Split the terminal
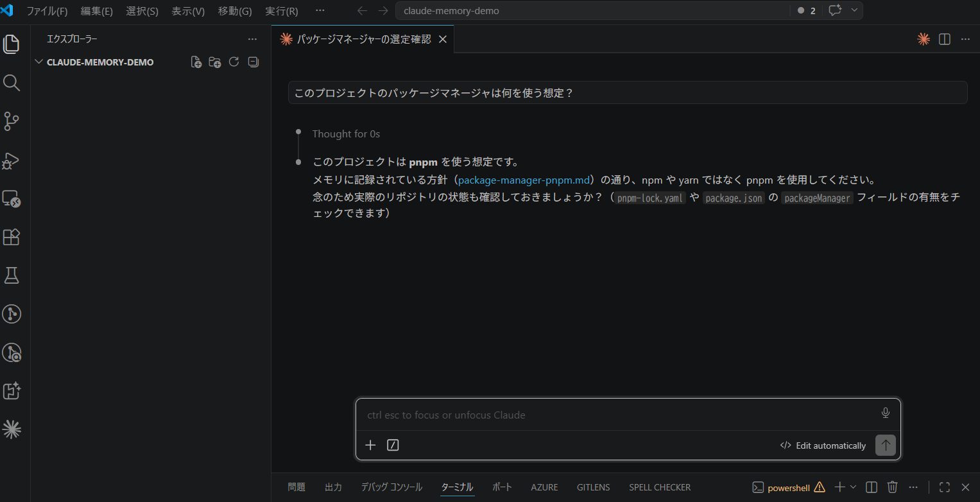Image resolution: width=980 pixels, height=502 pixels. tap(872, 487)
